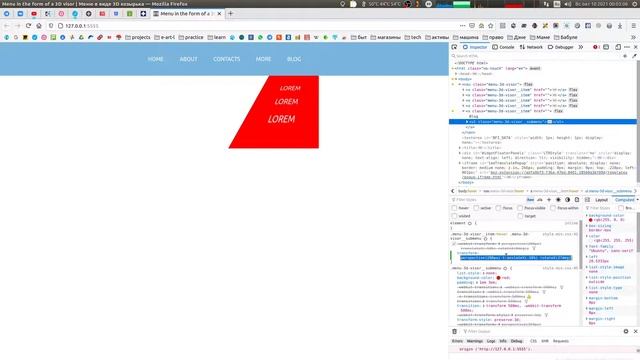Image resolution: width=640 pixels, height=360 pixels.
Task: Open the sidebar tabs dropdown next to Computed
Action: (x=637, y=200)
